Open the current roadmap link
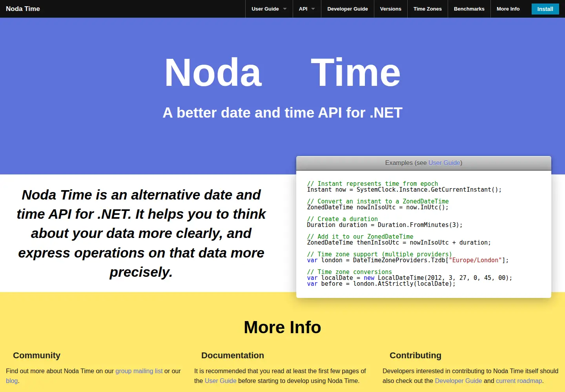The height and width of the screenshot is (392, 565). pos(519,381)
